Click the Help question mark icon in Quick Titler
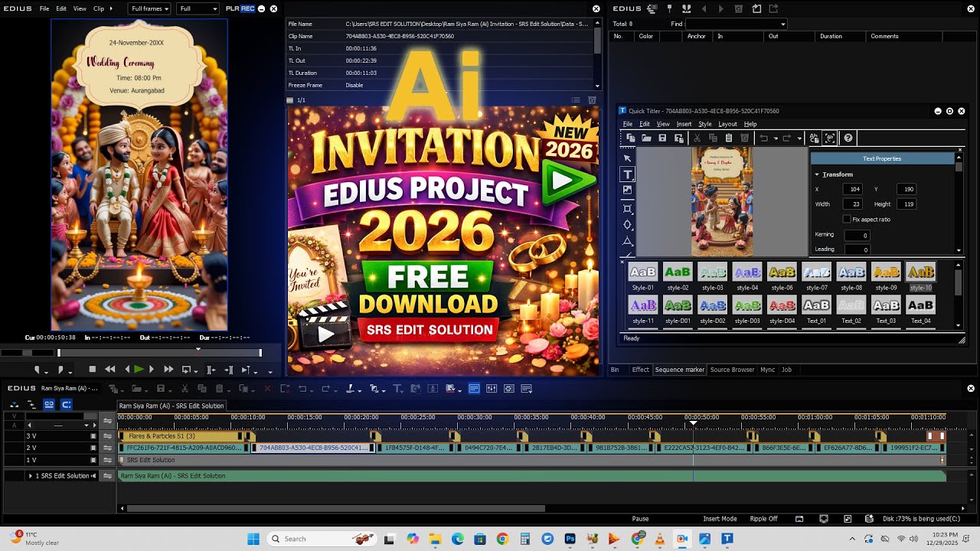 [848, 138]
